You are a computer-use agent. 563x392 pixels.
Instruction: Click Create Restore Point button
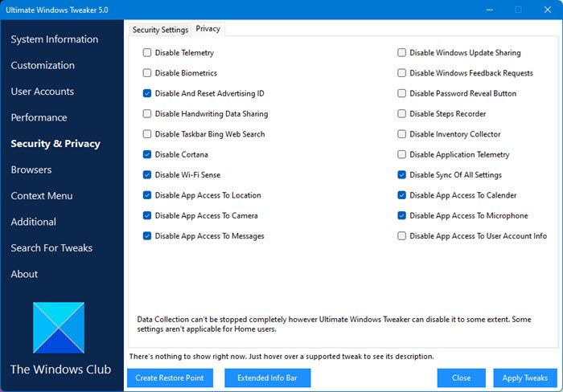(170, 378)
